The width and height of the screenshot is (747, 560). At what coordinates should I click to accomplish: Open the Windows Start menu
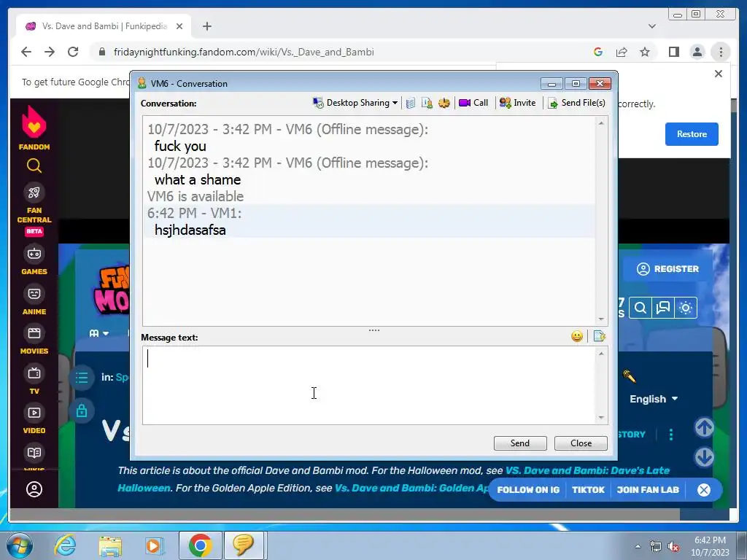click(20, 545)
